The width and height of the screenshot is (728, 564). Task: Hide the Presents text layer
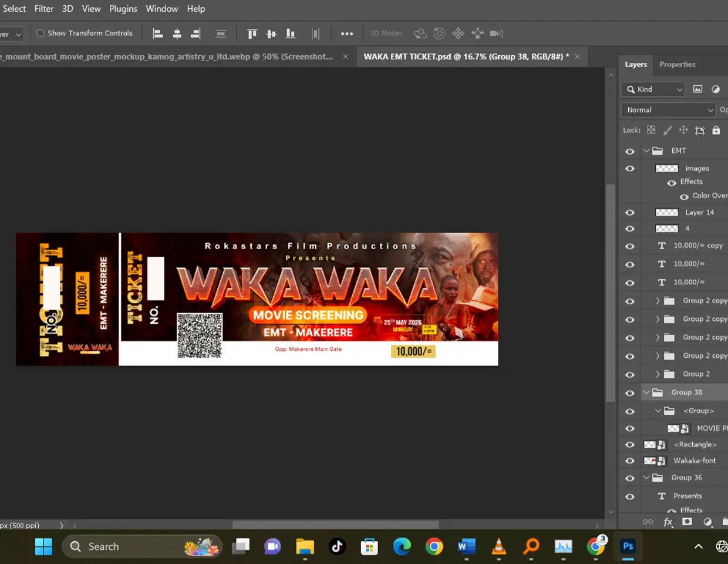tap(630, 496)
